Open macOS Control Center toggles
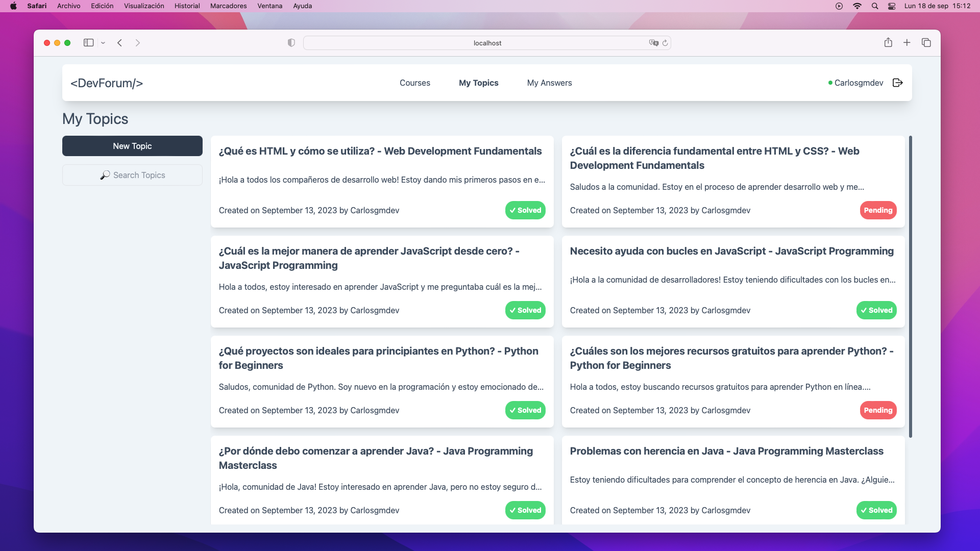Viewport: 980px width, 551px height. tap(892, 6)
